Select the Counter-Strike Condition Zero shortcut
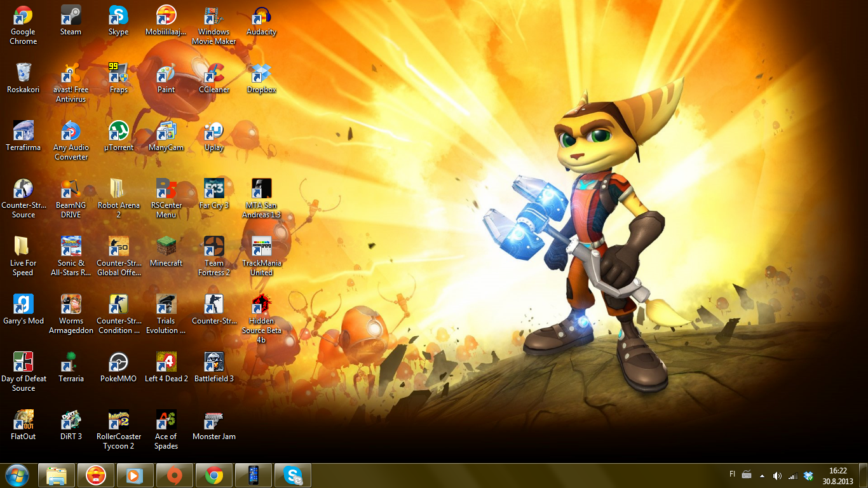The width and height of the screenshot is (868, 488). point(118,315)
